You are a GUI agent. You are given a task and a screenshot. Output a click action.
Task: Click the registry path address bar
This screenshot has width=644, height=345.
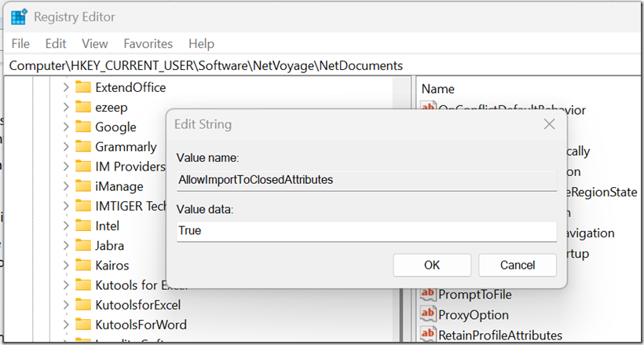[x=322, y=65]
